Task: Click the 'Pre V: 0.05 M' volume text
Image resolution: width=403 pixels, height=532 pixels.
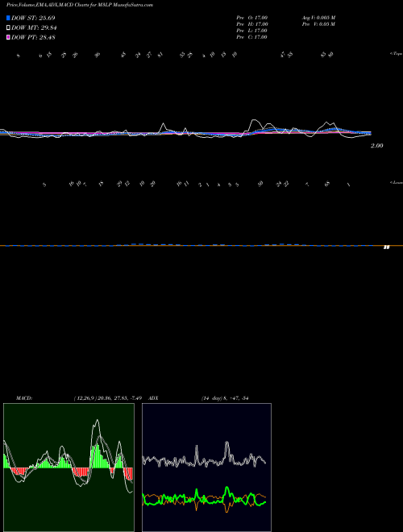Action: pos(319,24)
